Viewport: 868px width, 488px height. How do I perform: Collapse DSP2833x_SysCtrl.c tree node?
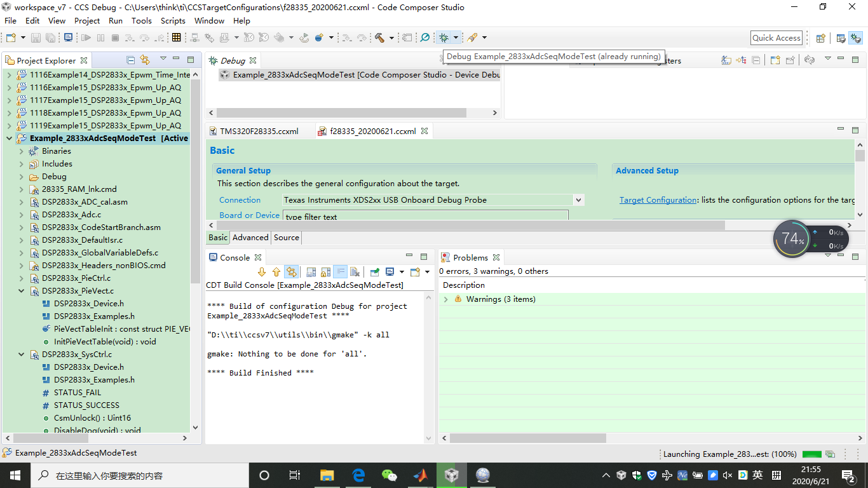[21, 355]
